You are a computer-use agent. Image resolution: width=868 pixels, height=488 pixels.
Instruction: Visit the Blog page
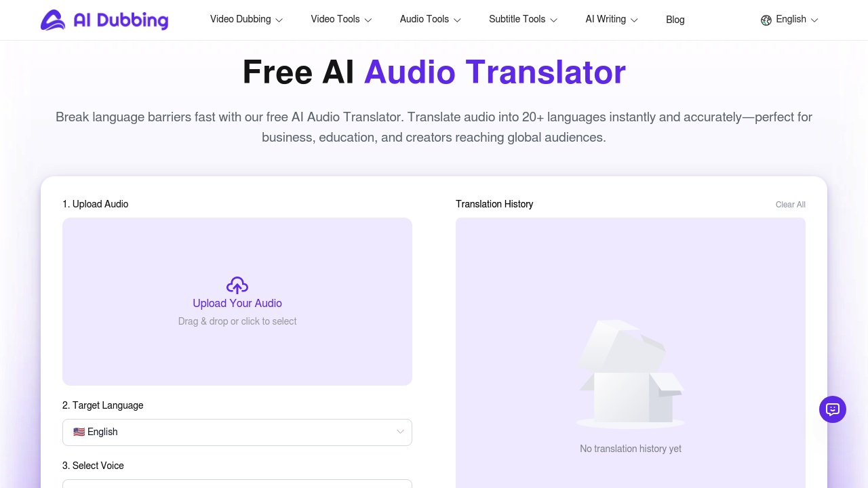pos(675,20)
